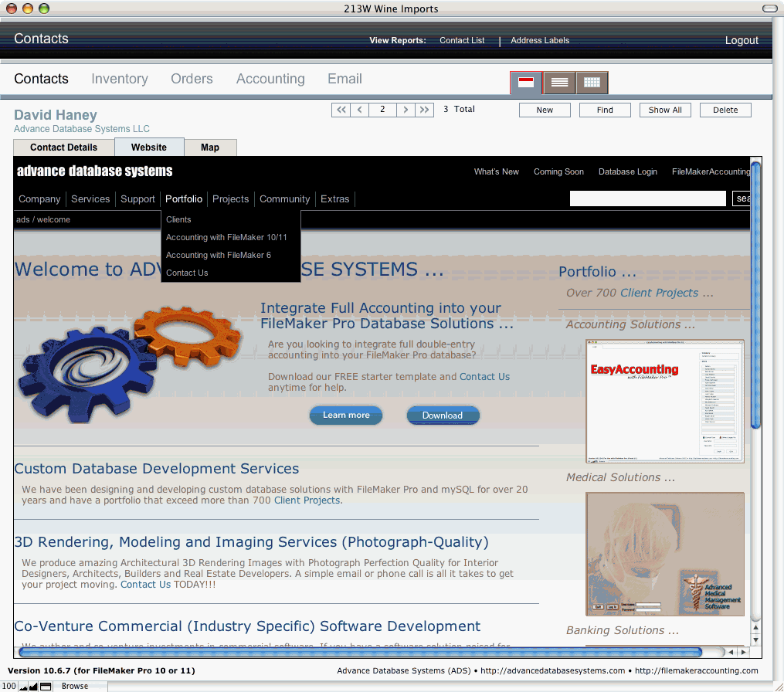Open the Database Login link

pyautogui.click(x=627, y=171)
